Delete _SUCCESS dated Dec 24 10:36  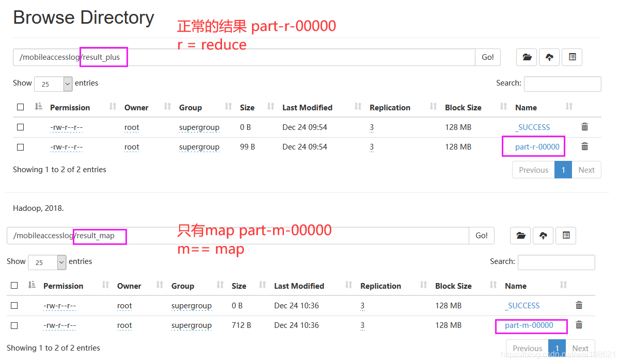tap(579, 305)
